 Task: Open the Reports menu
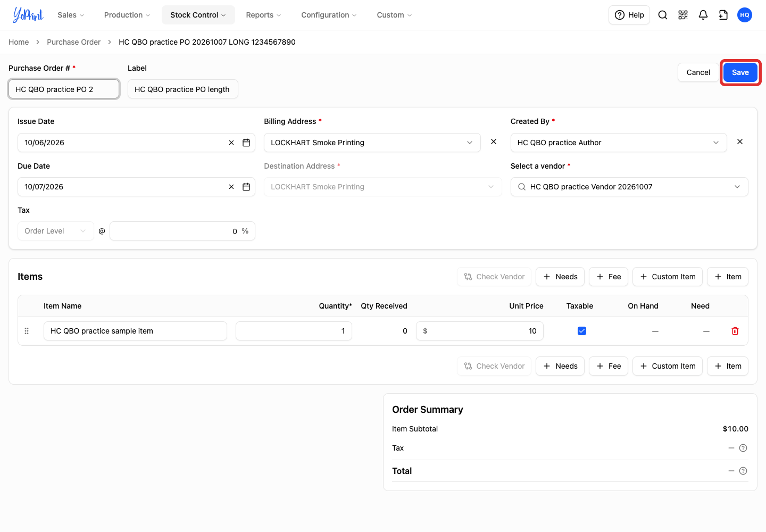(x=263, y=15)
